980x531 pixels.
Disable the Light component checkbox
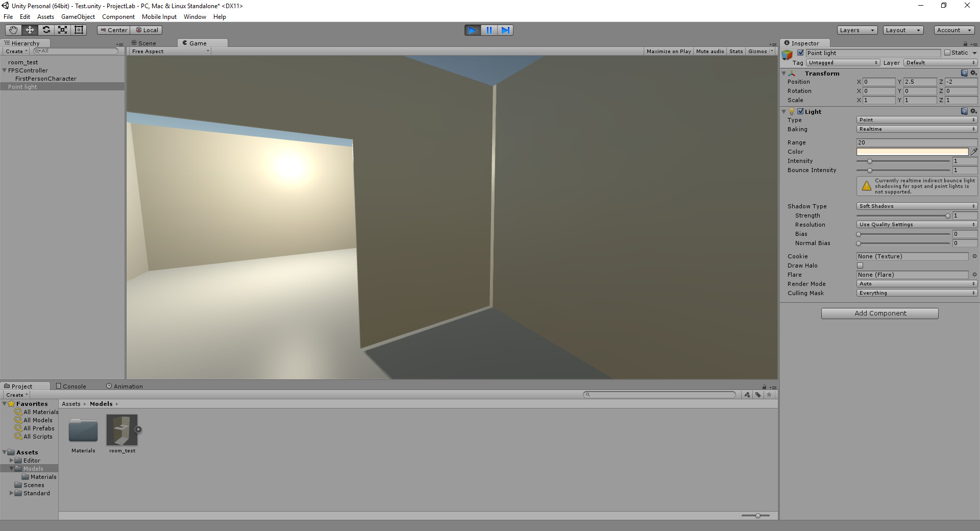pyautogui.click(x=800, y=111)
